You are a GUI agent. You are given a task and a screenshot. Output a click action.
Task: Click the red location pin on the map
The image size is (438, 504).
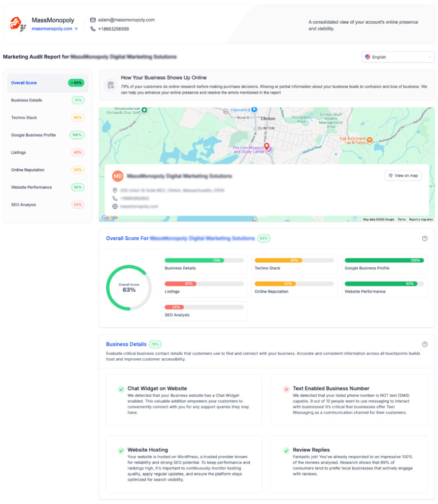click(267, 147)
